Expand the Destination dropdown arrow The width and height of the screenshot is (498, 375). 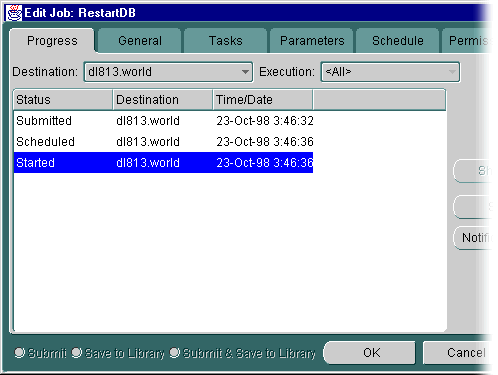245,72
